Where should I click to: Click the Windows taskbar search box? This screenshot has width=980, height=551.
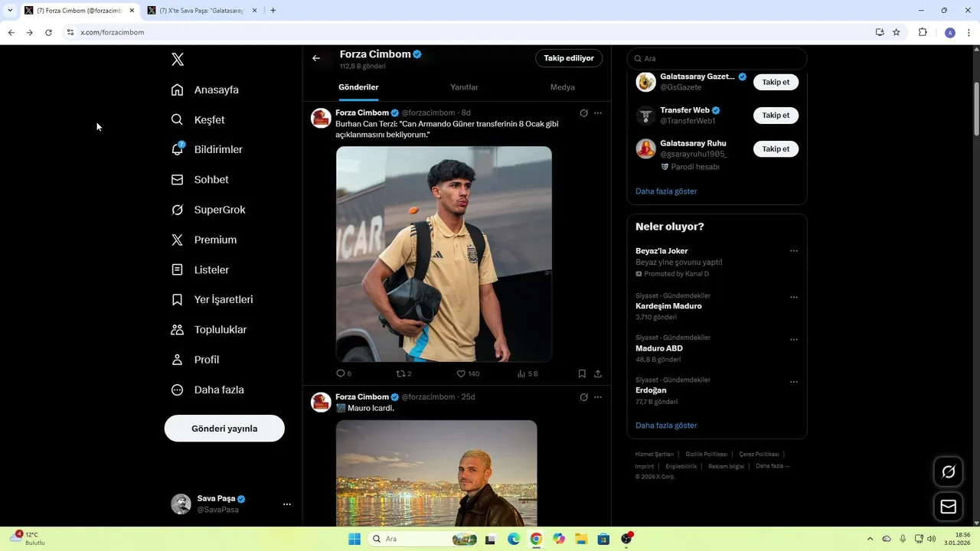[x=423, y=539]
